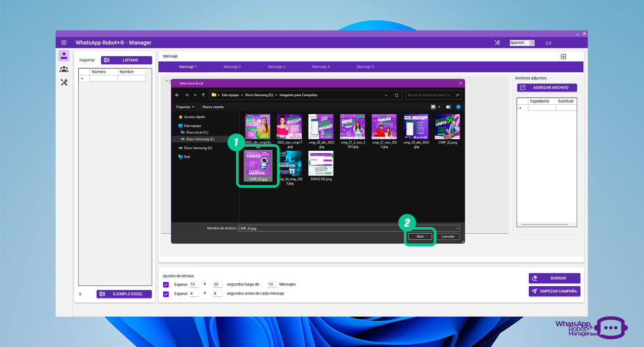Switch to the Mensaje 5 tab
Screen dimensions: 644x347
tap(365, 67)
